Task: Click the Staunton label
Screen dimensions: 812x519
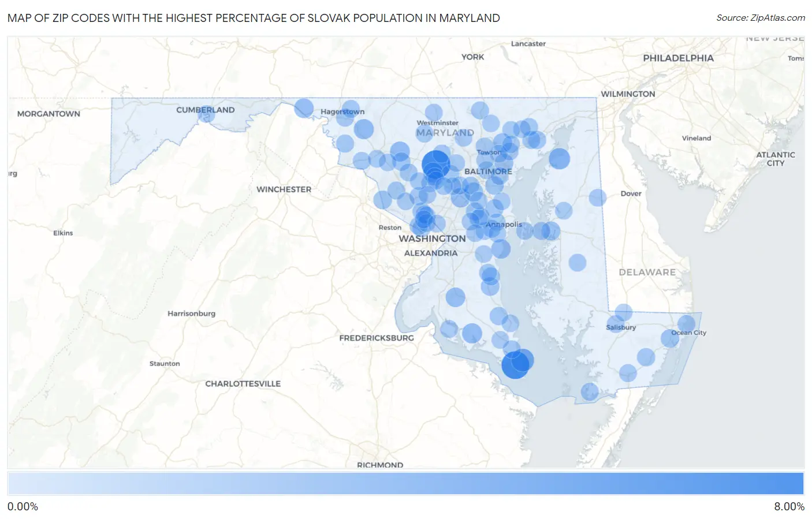Action: coord(165,364)
